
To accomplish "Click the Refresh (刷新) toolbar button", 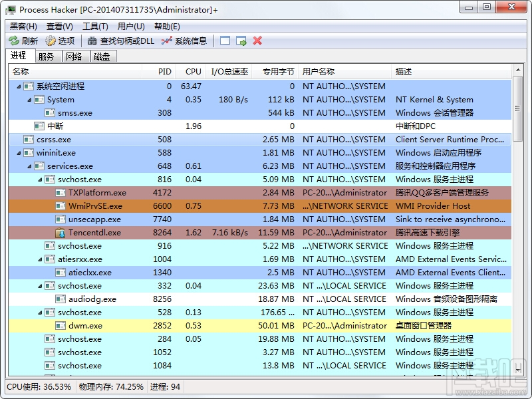I will coord(23,41).
